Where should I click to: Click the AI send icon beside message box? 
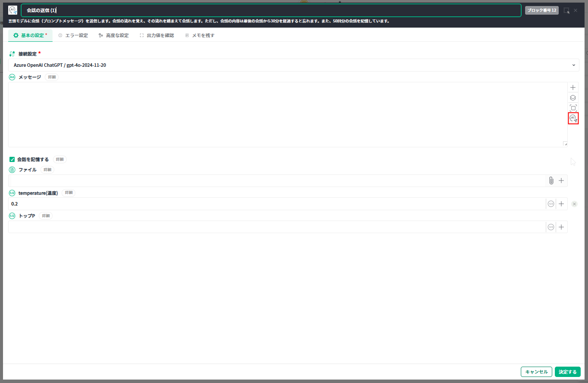tap(573, 118)
